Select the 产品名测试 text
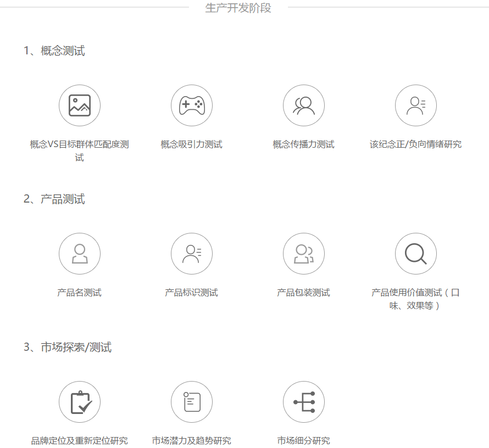 (x=80, y=293)
